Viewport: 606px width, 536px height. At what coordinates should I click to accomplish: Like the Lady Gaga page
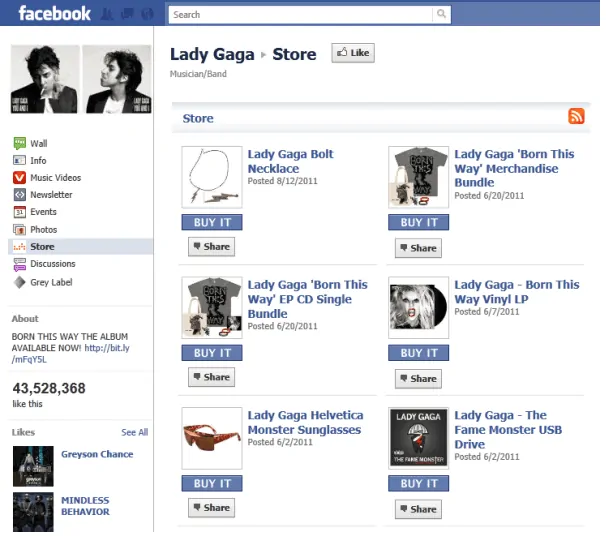[353, 53]
